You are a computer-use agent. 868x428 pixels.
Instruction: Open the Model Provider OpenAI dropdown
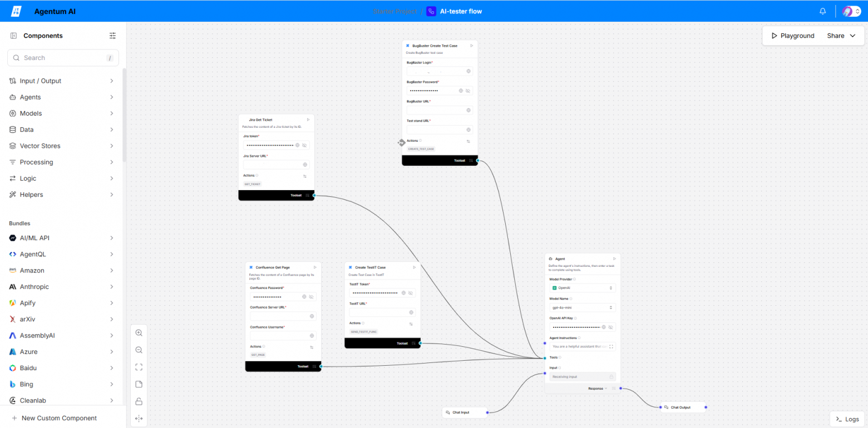(583, 288)
